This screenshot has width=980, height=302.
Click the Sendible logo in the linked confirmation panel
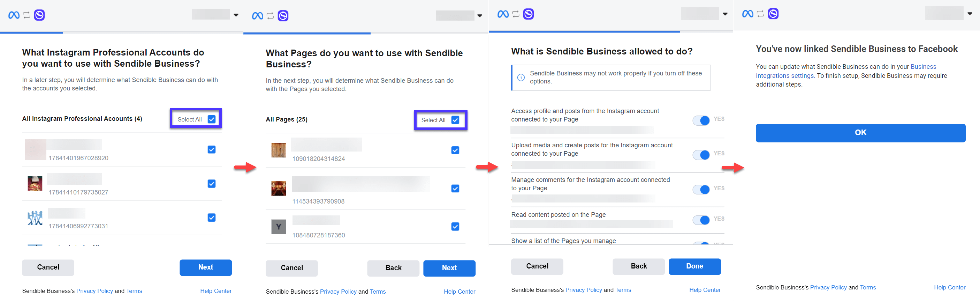click(x=773, y=14)
